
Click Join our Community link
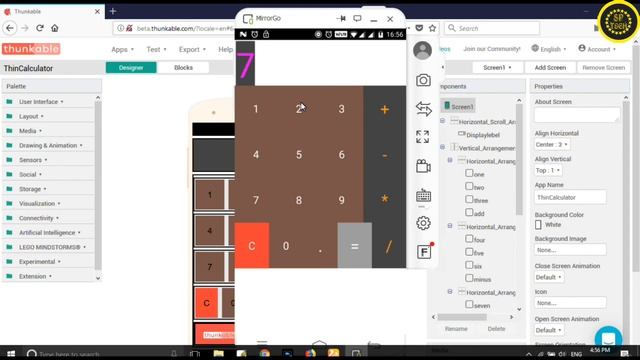pos(492,49)
